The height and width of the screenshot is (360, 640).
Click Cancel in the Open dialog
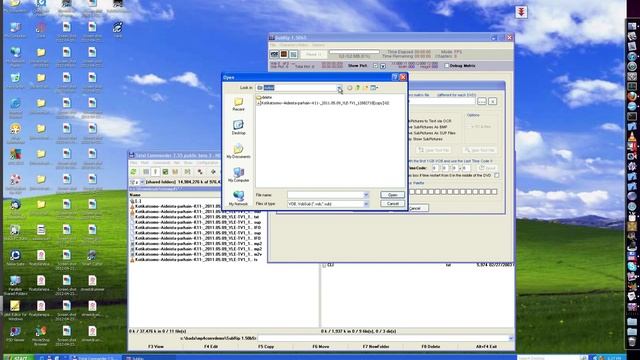[393, 203]
